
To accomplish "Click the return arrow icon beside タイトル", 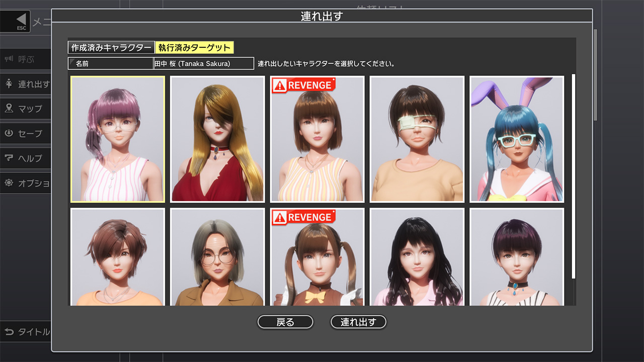I will (9, 332).
